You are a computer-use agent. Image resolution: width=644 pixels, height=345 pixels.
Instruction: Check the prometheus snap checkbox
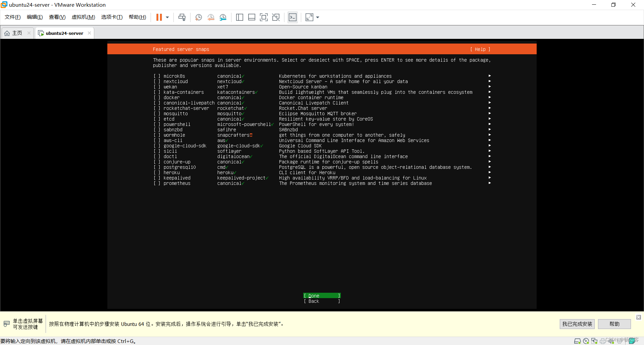click(x=157, y=183)
